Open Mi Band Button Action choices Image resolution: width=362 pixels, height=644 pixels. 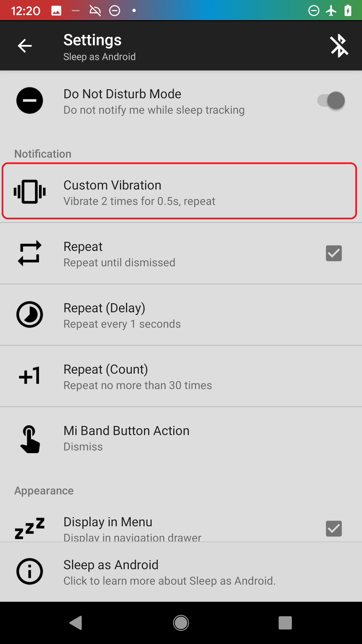tap(181, 438)
